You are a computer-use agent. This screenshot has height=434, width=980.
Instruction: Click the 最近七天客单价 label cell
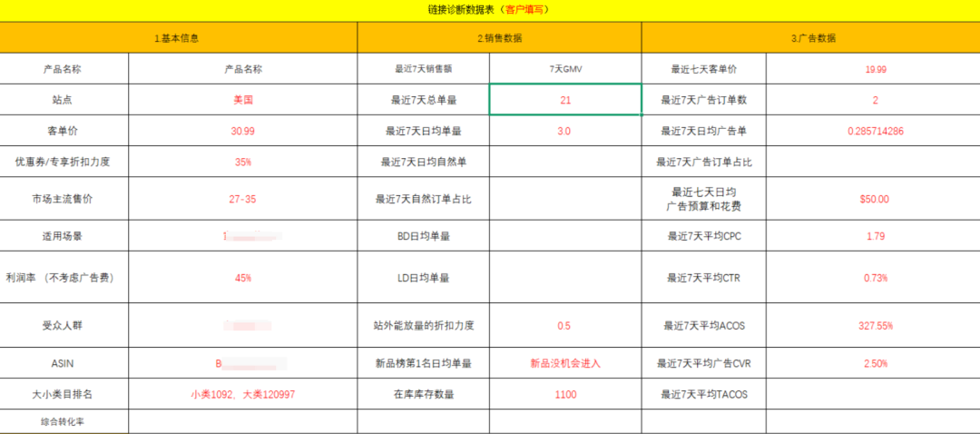pyautogui.click(x=704, y=69)
